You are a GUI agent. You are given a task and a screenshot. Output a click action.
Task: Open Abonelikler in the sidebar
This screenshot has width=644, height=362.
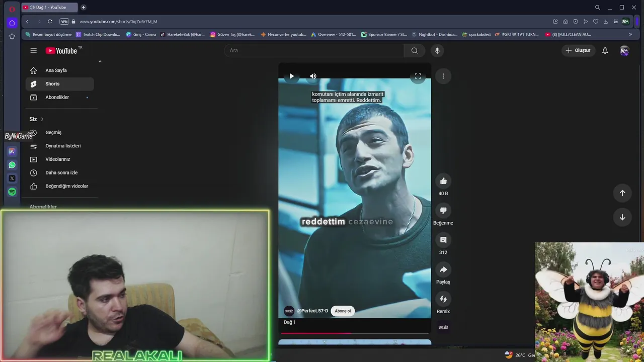coord(60,97)
